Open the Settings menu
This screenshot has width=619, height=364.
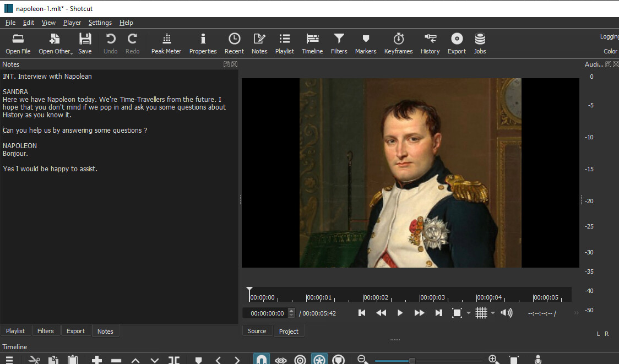click(x=100, y=23)
